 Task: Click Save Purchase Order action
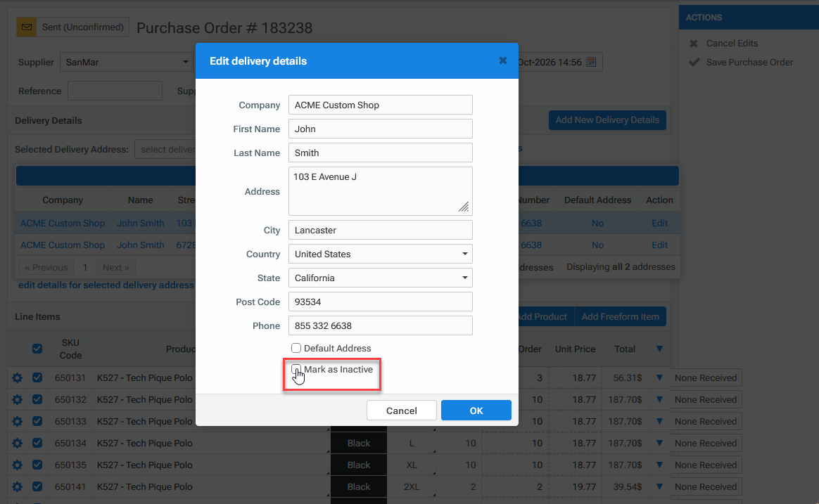click(x=749, y=62)
